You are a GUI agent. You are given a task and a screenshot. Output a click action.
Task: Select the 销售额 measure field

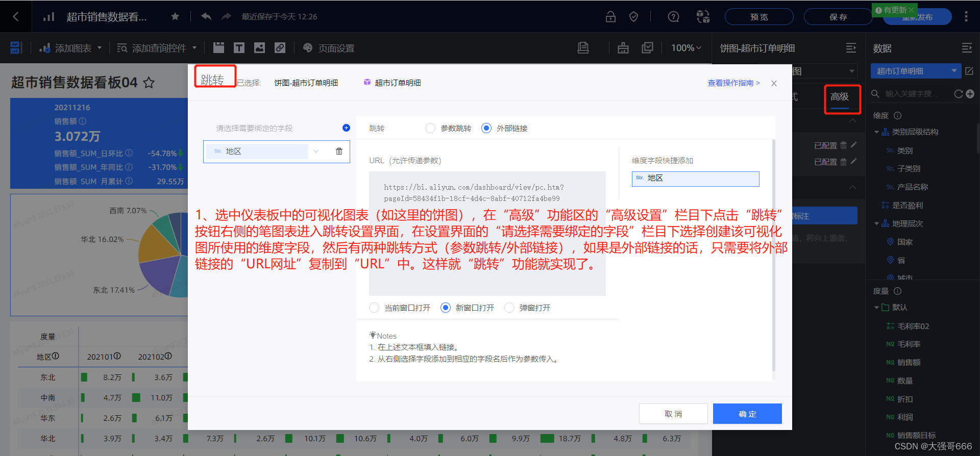coord(909,362)
